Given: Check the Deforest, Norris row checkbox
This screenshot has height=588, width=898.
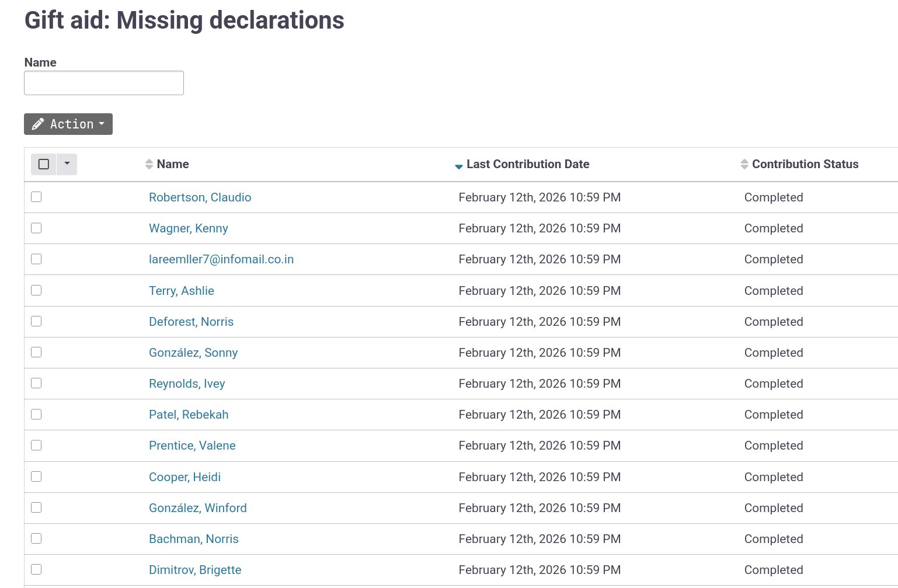Looking at the screenshot, I should click(x=36, y=321).
